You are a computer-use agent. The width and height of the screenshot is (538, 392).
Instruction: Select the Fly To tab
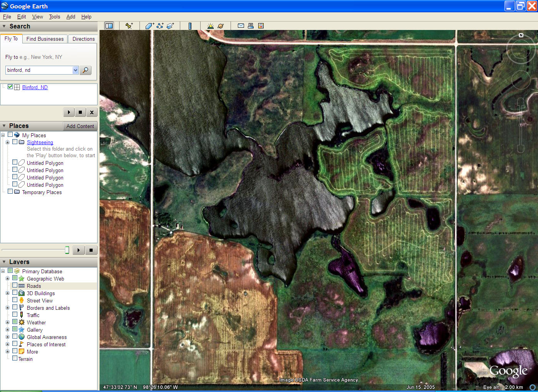(11, 38)
